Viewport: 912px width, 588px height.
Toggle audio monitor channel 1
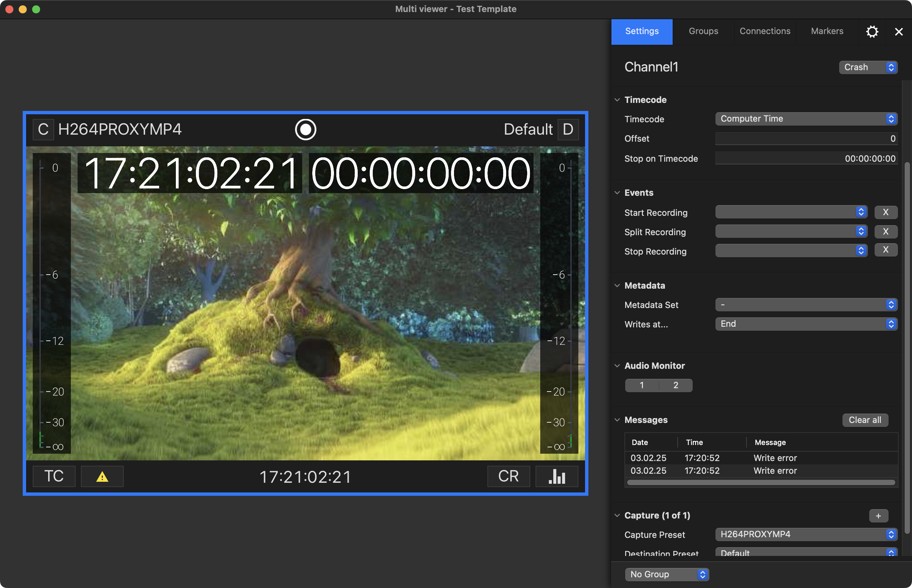click(642, 385)
